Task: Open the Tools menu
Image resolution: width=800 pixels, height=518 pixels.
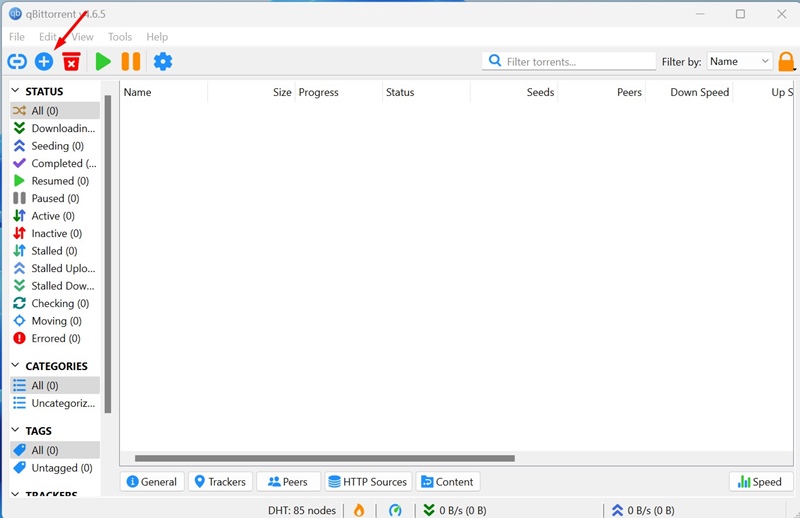Action: pos(120,37)
